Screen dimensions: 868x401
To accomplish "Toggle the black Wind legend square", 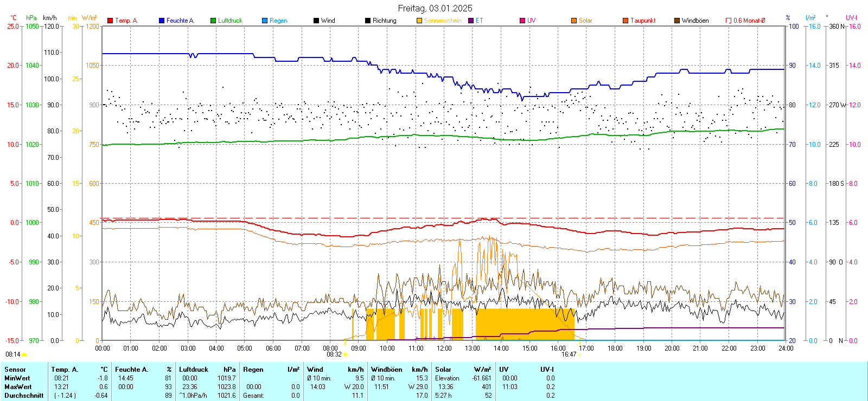I will click(316, 21).
